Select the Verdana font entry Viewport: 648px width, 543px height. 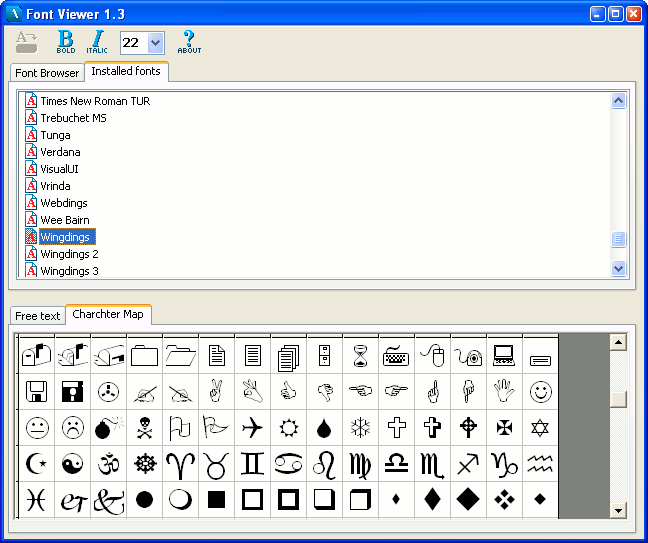pyautogui.click(x=60, y=152)
